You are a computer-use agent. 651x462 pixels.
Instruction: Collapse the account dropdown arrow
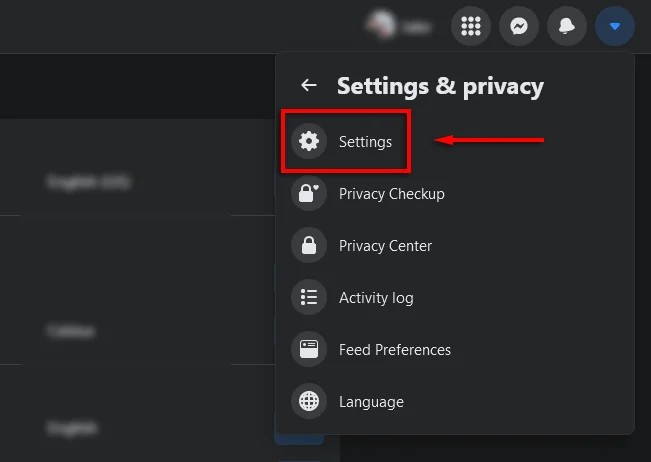pos(615,27)
